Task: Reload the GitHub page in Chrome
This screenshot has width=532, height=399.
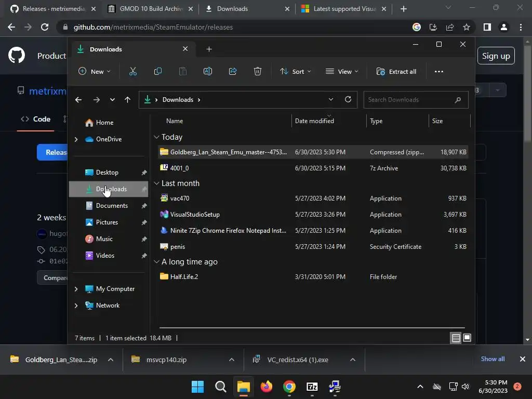Action: (45, 27)
